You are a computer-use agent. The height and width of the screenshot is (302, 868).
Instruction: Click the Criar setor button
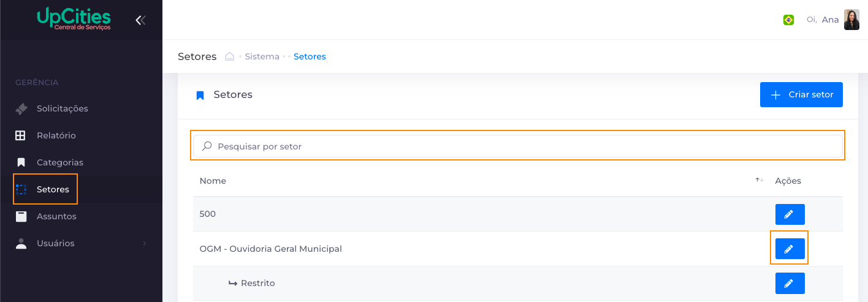point(801,95)
